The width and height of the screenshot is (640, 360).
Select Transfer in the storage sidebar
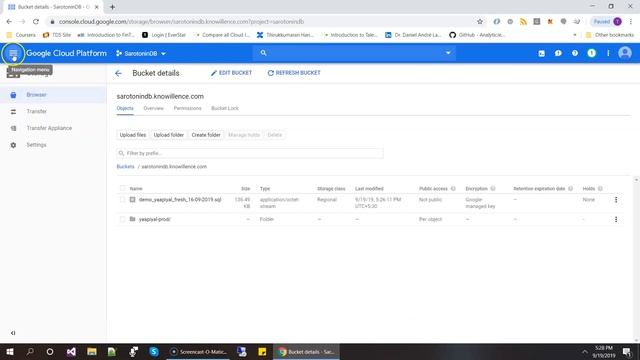click(x=53, y=111)
